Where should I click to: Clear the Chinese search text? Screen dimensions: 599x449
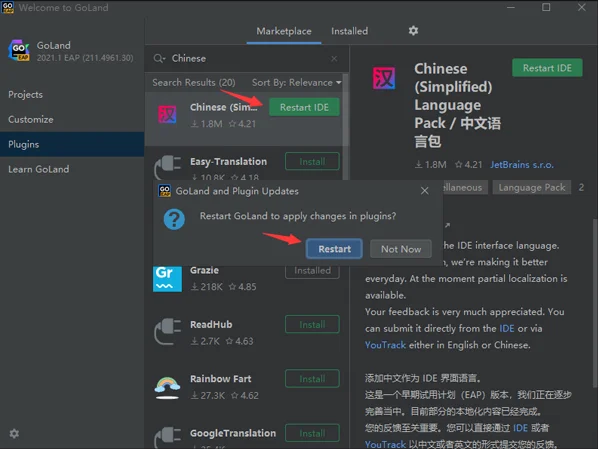coord(334,58)
